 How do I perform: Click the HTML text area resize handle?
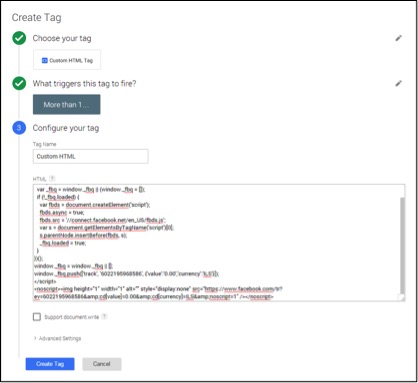[x=402, y=297]
